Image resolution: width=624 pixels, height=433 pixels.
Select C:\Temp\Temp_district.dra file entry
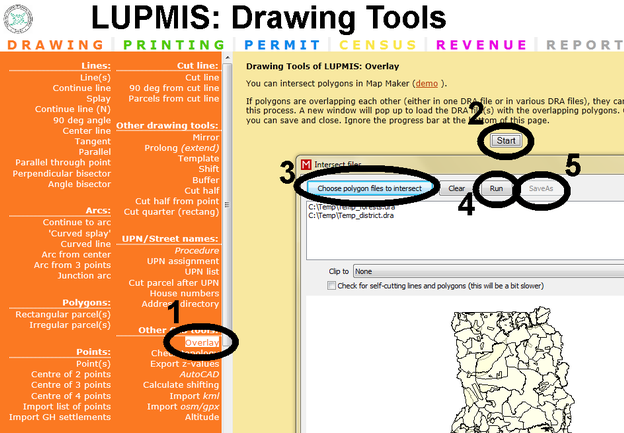click(351, 216)
